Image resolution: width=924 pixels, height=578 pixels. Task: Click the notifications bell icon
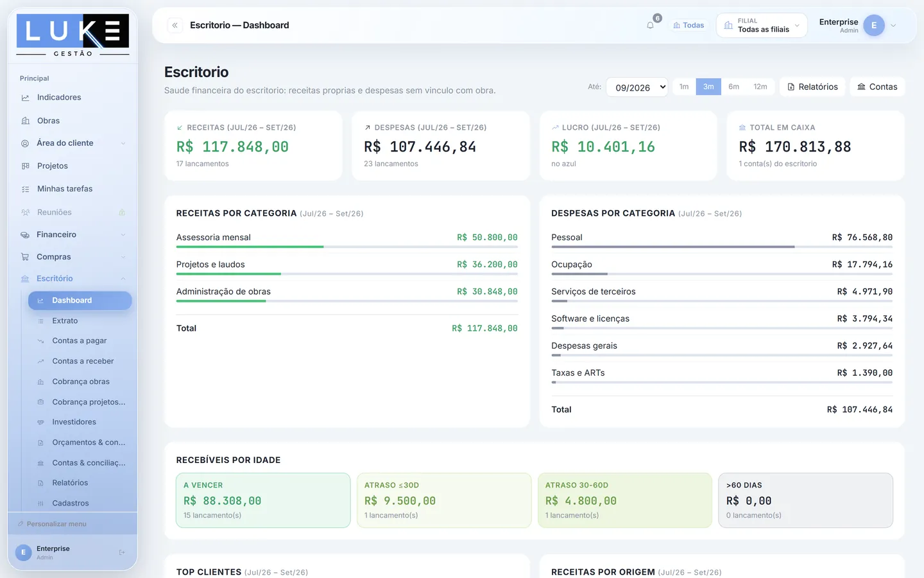650,26
